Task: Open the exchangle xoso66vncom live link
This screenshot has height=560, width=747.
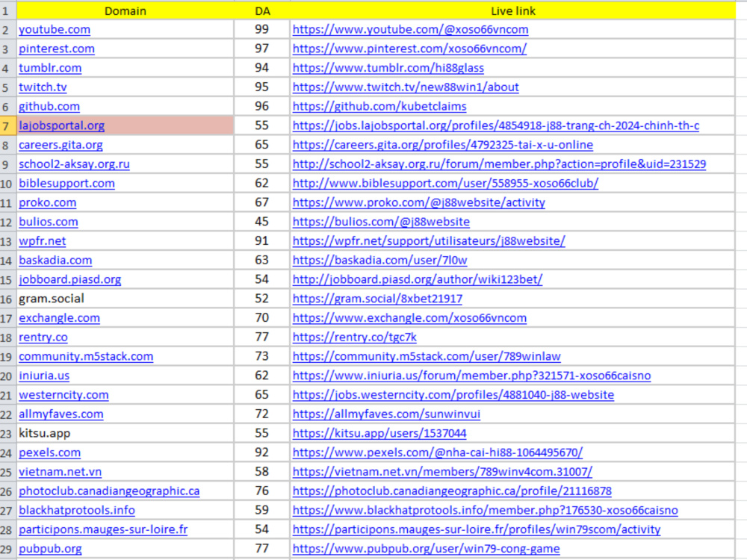Action: (409, 318)
